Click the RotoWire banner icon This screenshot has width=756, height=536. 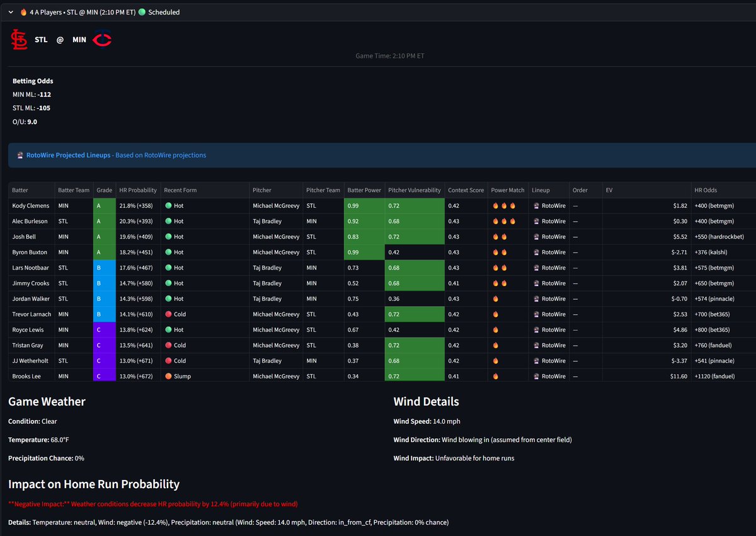pyautogui.click(x=20, y=155)
